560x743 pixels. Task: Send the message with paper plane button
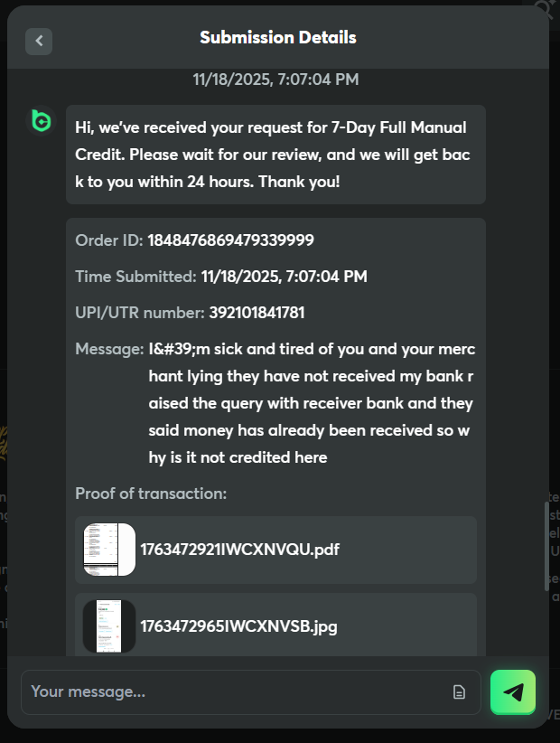pos(513,692)
